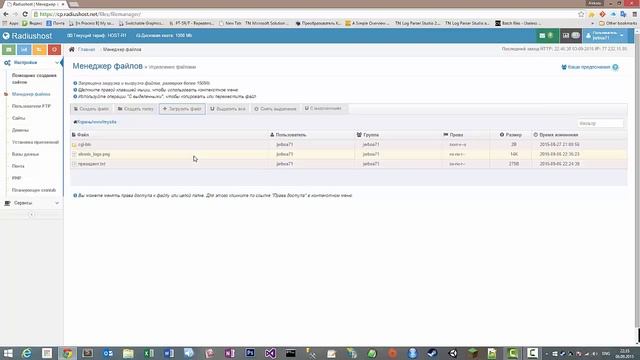640x360 pixels.
Task: Open Excel from the taskbar
Action: [x=149, y=353]
